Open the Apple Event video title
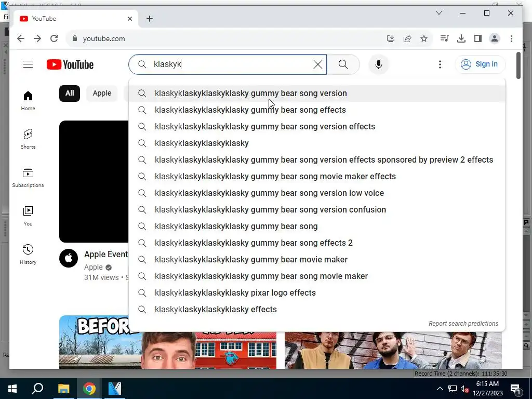Screen dimensions: 532x399 click(106, 254)
